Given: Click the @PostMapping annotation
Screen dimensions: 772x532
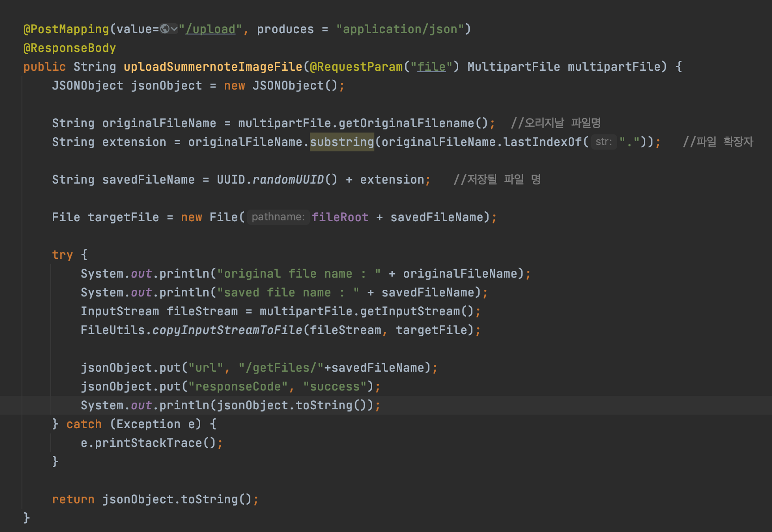Looking at the screenshot, I should point(66,29).
